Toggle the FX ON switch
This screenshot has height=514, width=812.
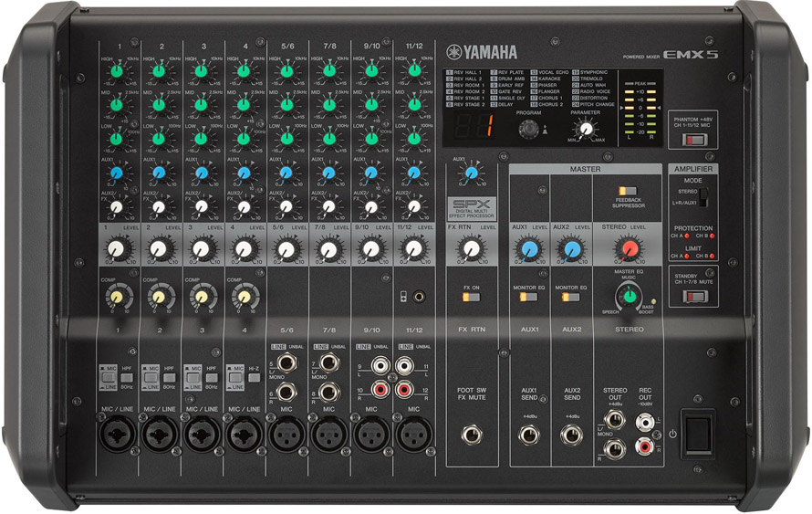[471, 298]
